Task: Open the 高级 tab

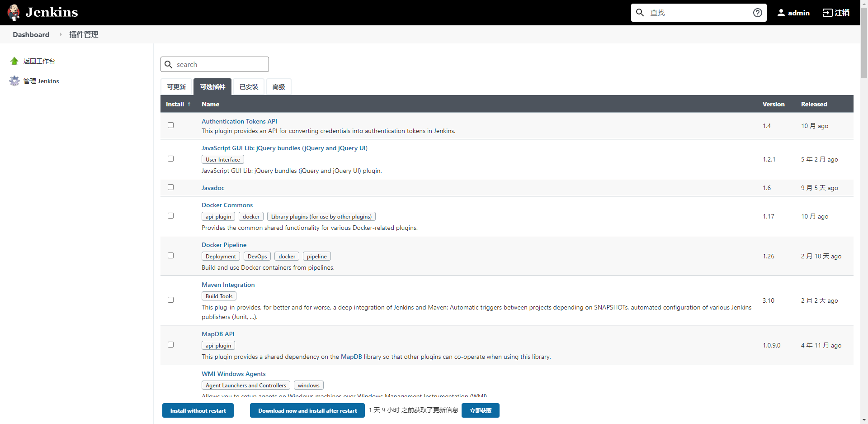Action: point(278,87)
